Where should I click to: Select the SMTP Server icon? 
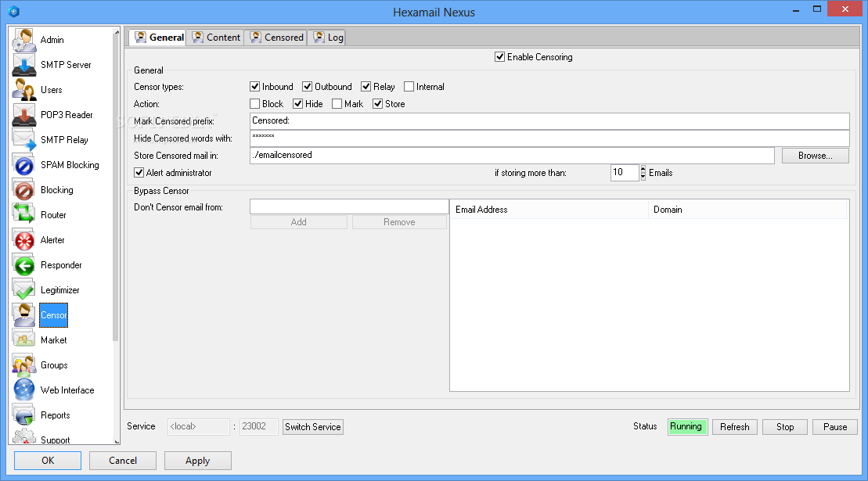pos(24,65)
